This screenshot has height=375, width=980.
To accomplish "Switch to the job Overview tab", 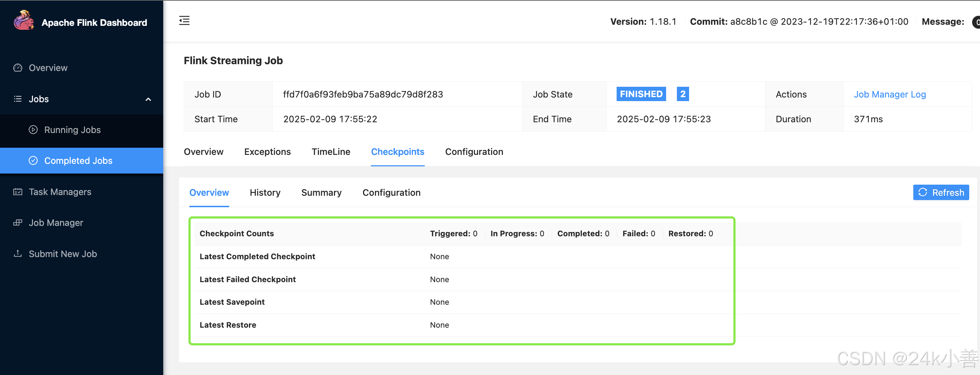I will [x=203, y=152].
